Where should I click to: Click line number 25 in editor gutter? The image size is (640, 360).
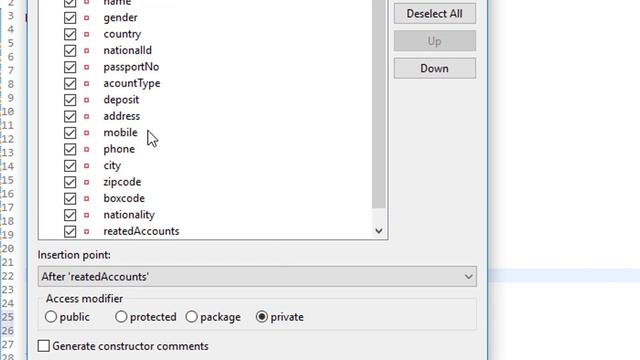pyautogui.click(x=7, y=317)
